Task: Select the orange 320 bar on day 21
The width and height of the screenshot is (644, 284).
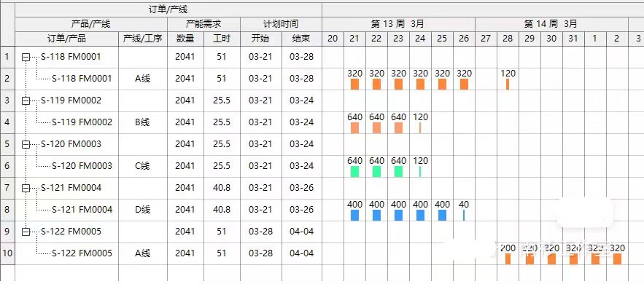Action: (x=355, y=84)
